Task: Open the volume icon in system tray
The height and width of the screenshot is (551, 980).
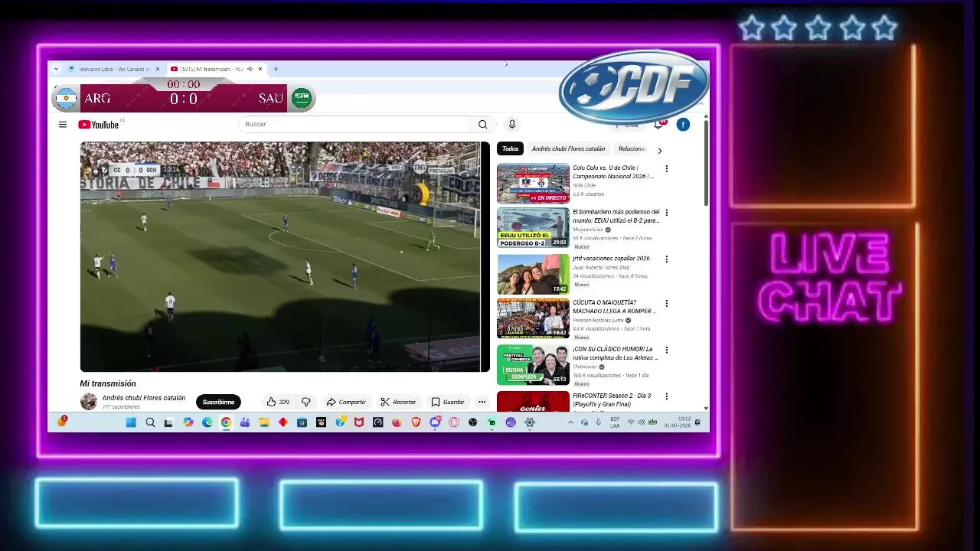Action: coord(641,422)
